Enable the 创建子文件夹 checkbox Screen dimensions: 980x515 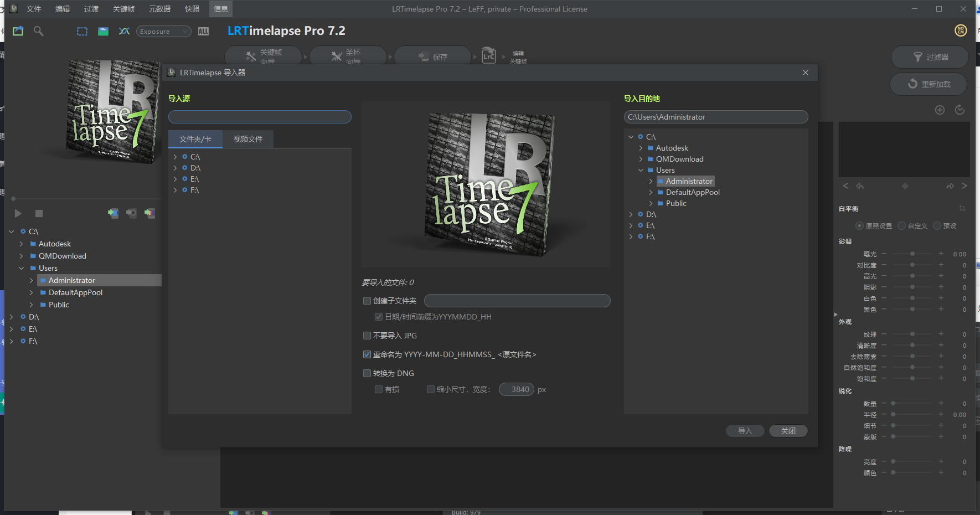(x=367, y=301)
